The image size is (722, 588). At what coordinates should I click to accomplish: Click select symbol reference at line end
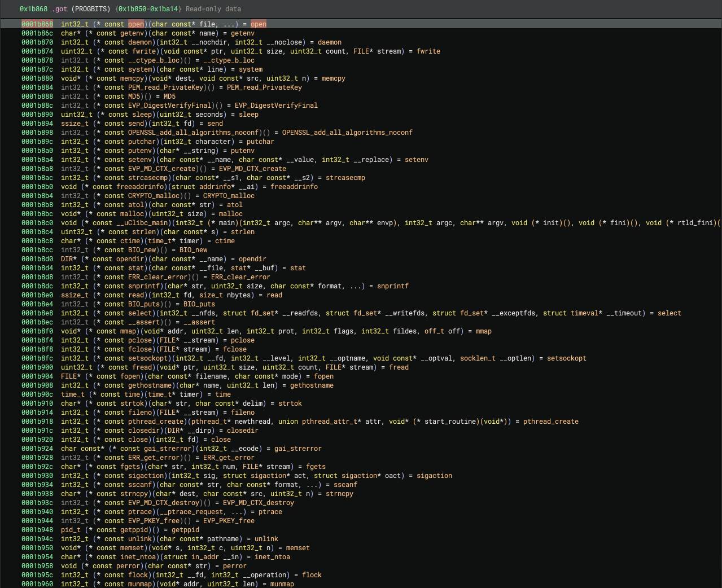pos(670,313)
